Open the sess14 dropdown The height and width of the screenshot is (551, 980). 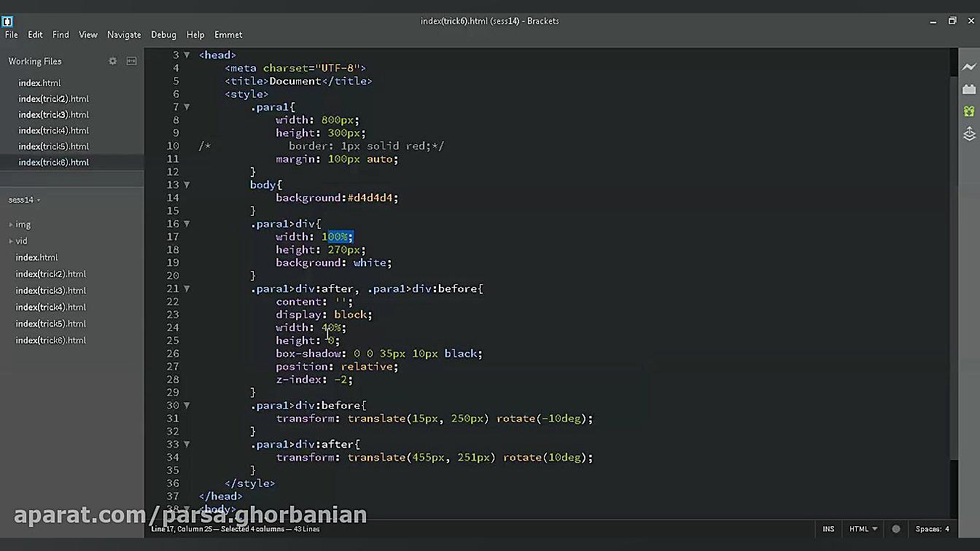[x=23, y=199]
